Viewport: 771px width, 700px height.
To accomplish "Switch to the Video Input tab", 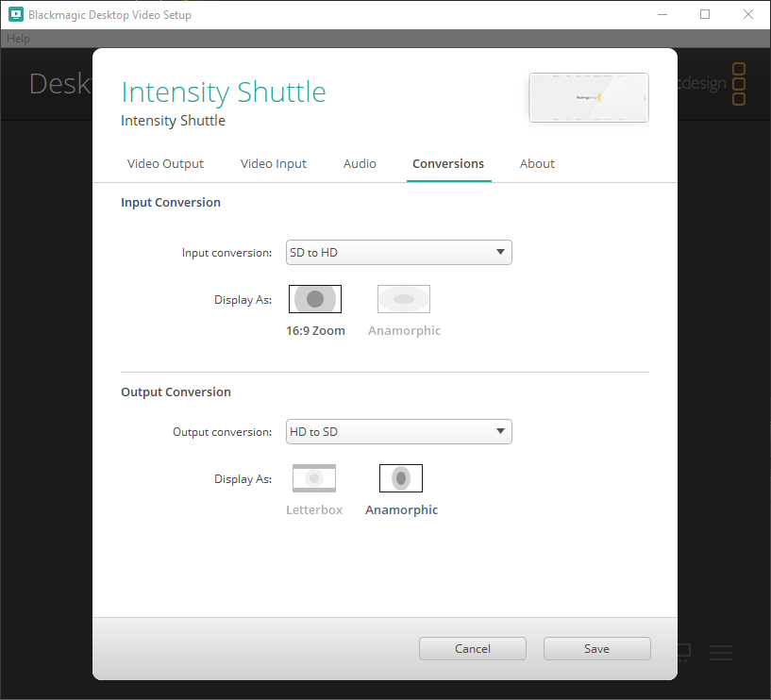I will (274, 164).
